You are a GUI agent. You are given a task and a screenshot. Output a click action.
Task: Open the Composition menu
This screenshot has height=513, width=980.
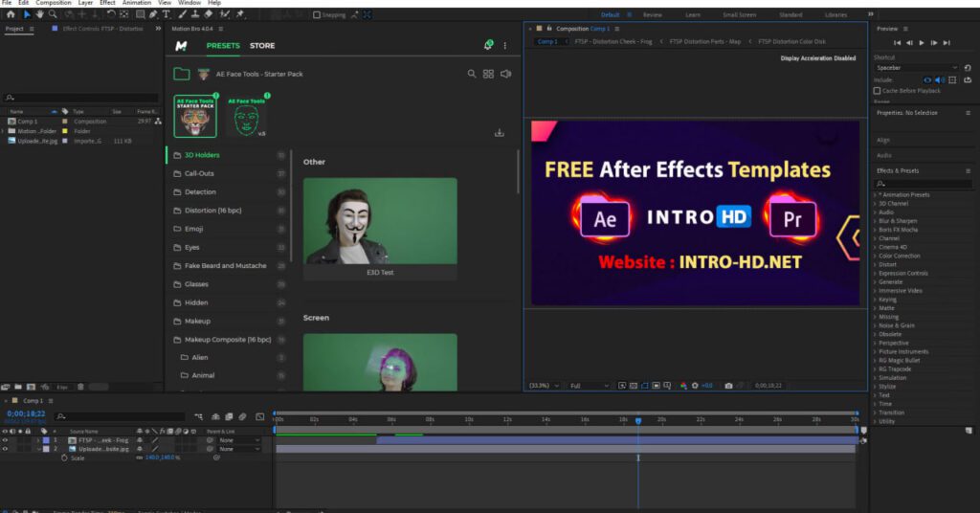54,3
